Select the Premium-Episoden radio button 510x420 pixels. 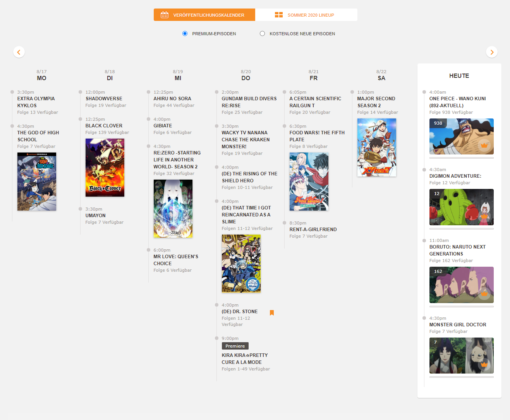[x=185, y=34]
